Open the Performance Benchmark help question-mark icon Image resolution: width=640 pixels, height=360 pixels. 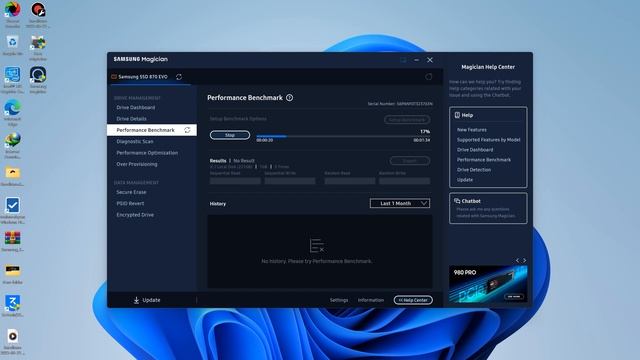[289, 98]
